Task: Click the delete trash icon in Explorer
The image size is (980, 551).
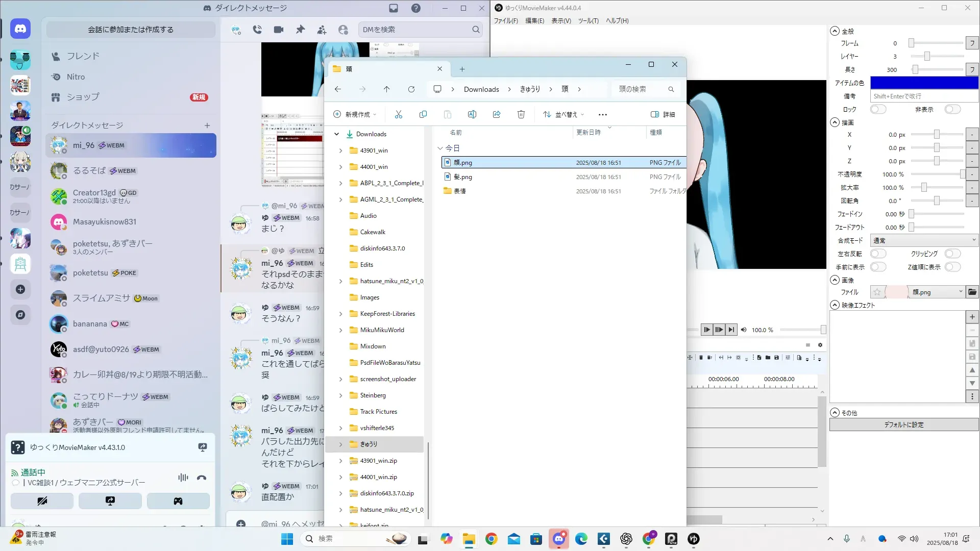Action: (521, 114)
